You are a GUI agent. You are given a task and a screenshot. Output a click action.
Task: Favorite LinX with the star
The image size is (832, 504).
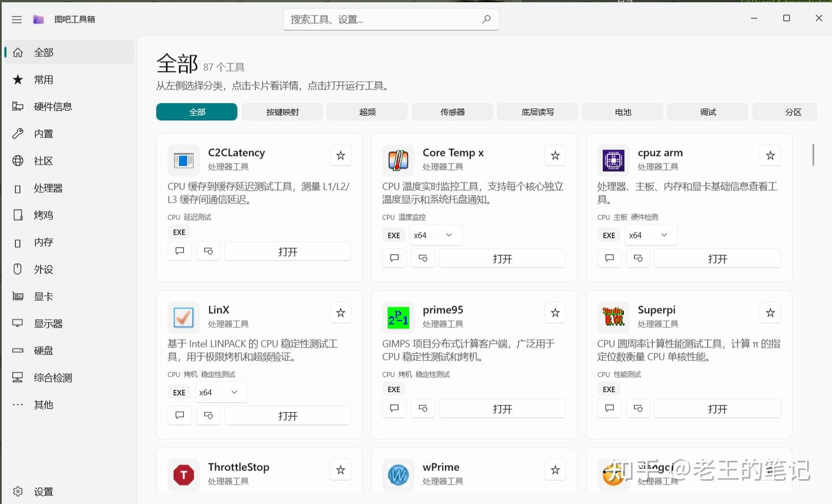341,312
